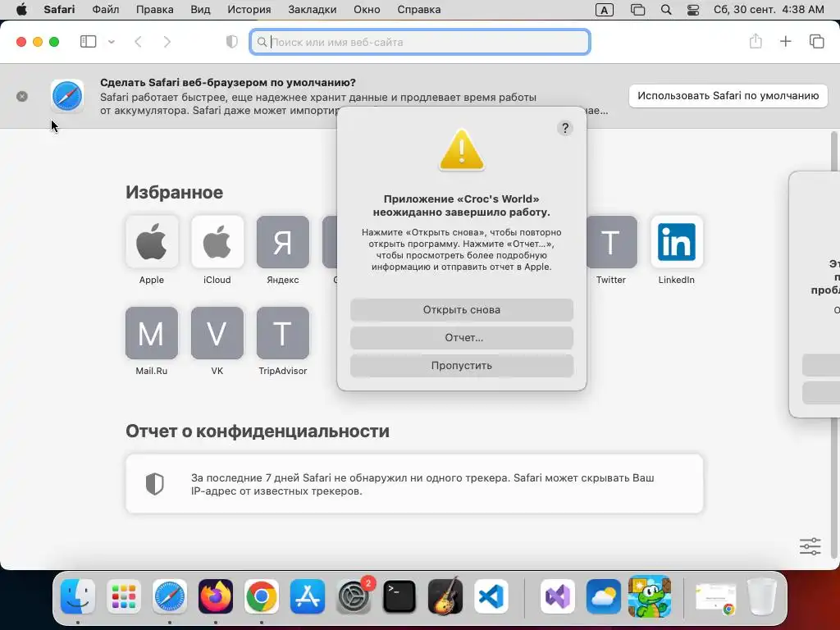Open the Закладки menu

pos(313,10)
